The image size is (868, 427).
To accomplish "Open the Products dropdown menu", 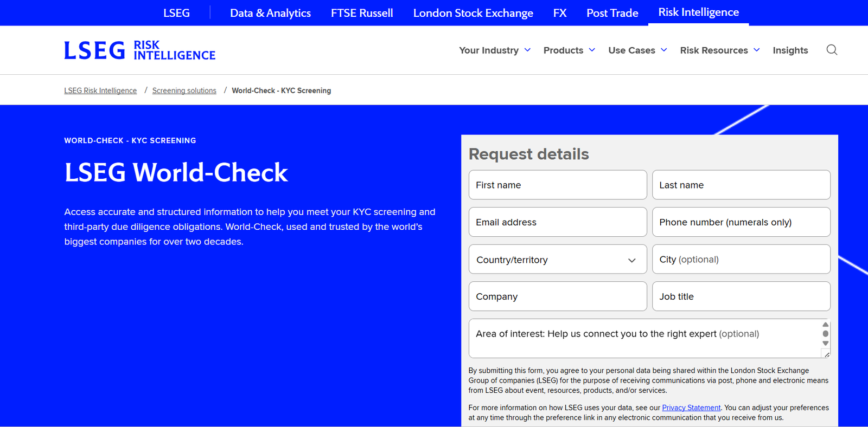I will coord(569,50).
